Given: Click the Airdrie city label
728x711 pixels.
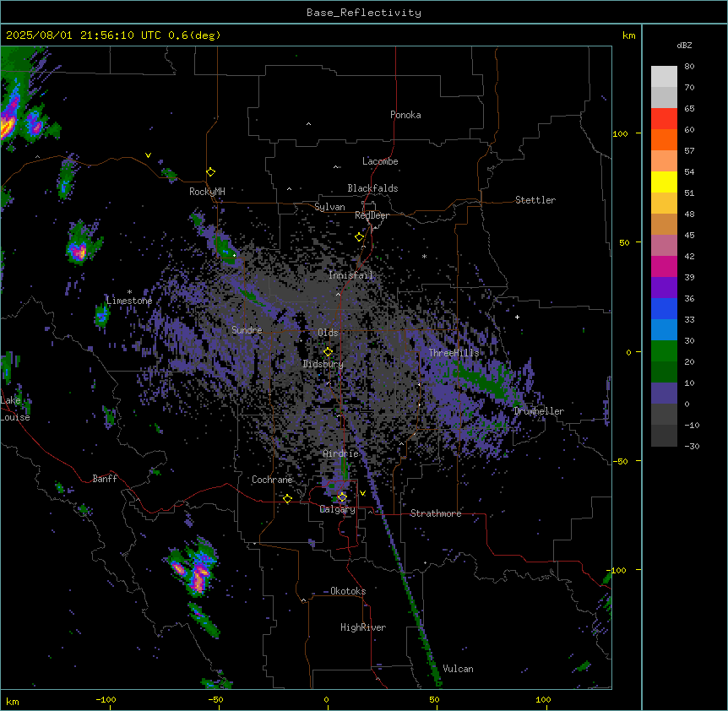Looking at the screenshot, I should click(340, 453).
